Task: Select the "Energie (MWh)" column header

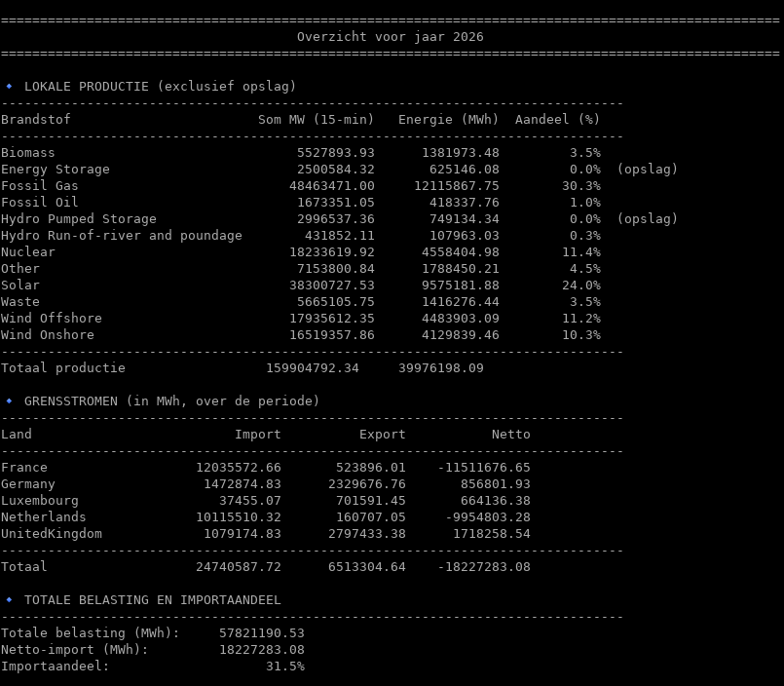Action: pos(449,120)
